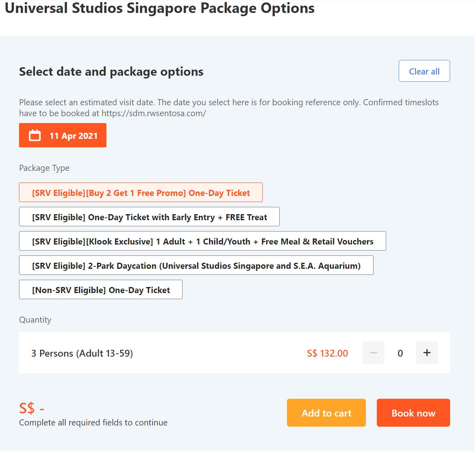Pick the 2-Park Daycation package
The width and height of the screenshot is (476, 453).
tap(197, 266)
